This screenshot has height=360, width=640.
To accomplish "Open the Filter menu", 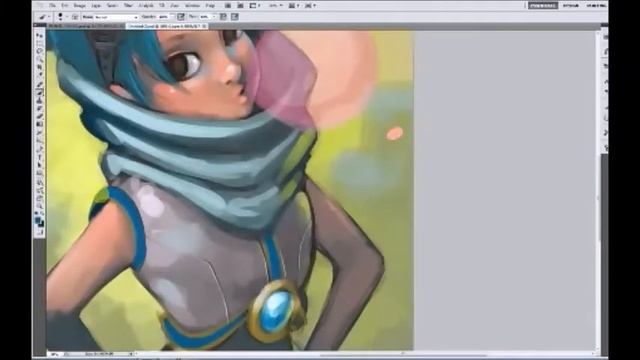I will (128, 6).
